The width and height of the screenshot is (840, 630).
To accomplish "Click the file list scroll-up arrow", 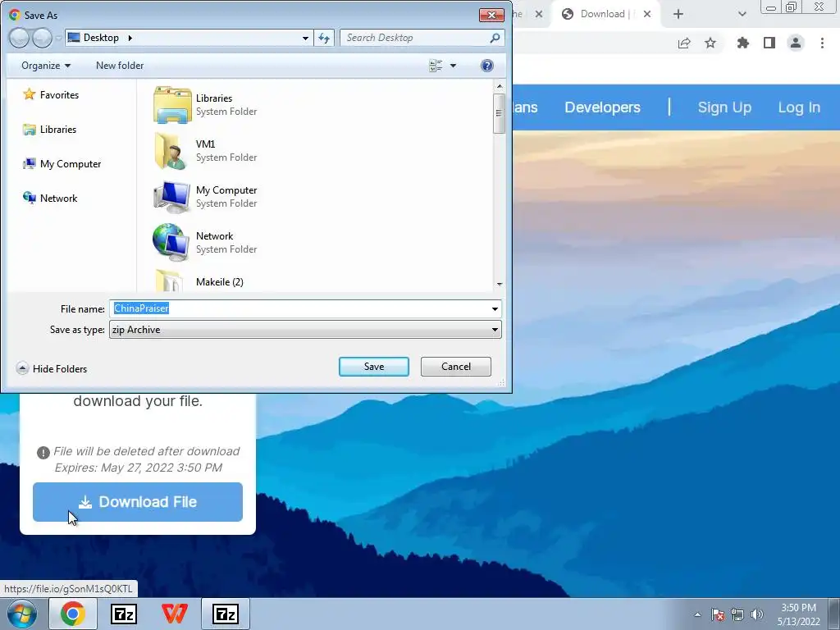I will pos(499,86).
